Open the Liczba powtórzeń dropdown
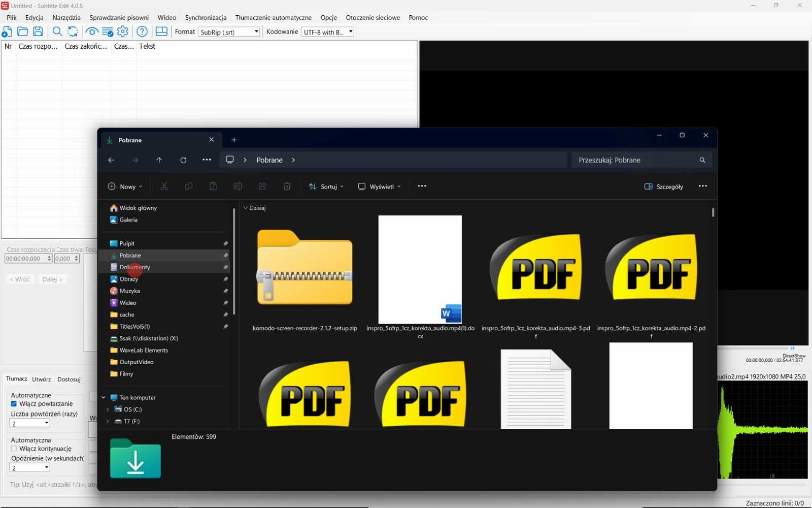The height and width of the screenshot is (508, 812). 30,424
